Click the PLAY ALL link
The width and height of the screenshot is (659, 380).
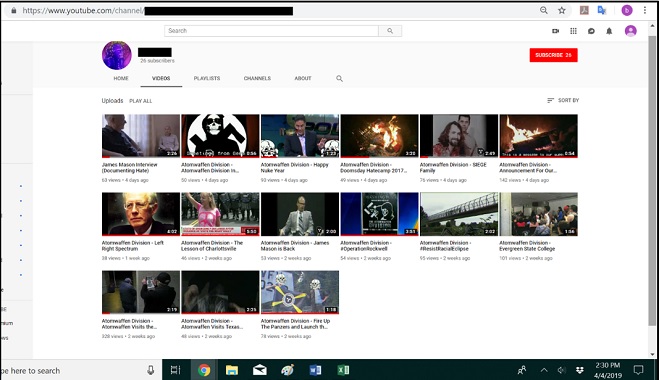click(140, 101)
